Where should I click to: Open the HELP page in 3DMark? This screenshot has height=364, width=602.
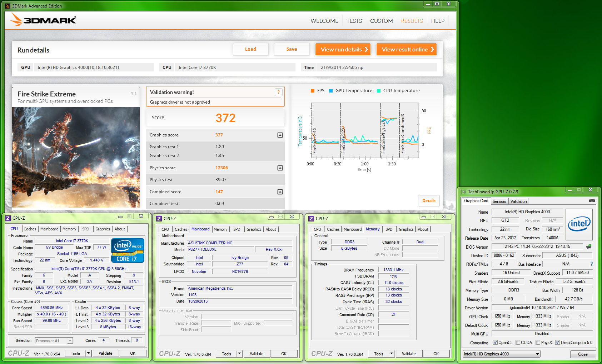(438, 21)
